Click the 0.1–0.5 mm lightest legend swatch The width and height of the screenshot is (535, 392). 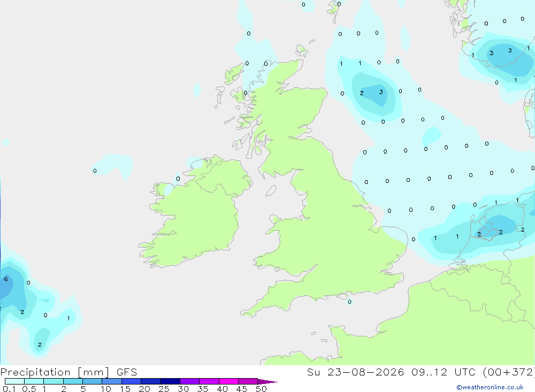click(x=14, y=381)
